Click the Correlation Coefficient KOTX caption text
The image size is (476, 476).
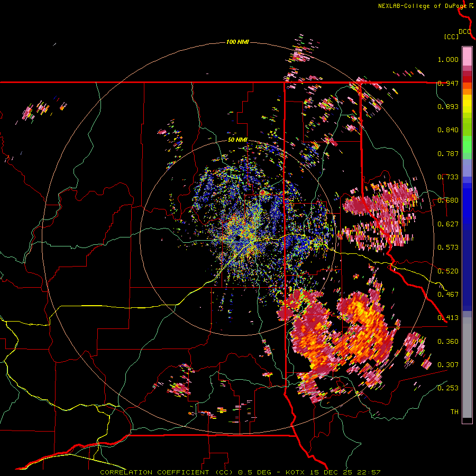pyautogui.click(x=240, y=472)
